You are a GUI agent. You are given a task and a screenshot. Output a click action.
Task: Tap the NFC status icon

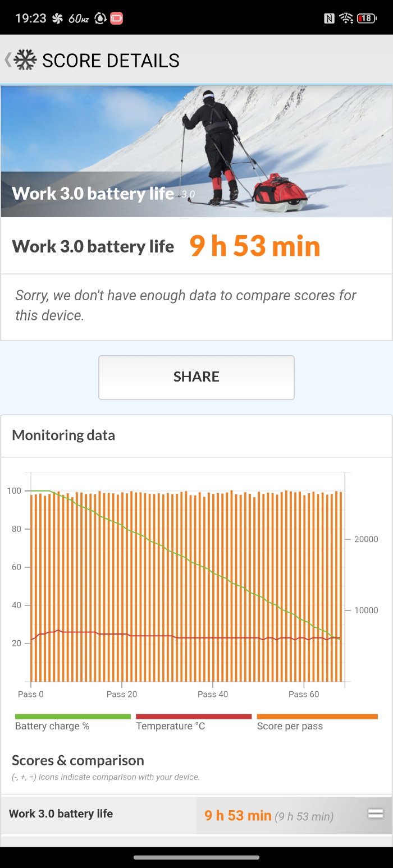(x=329, y=19)
